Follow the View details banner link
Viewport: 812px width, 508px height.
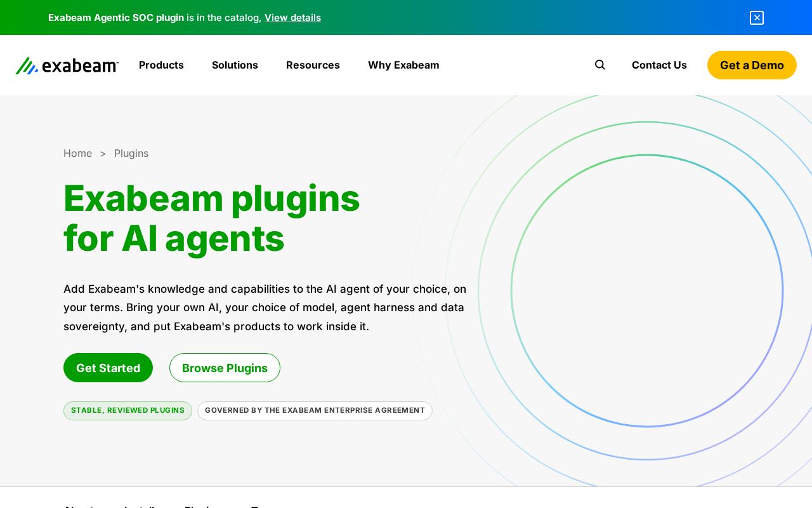coord(292,18)
